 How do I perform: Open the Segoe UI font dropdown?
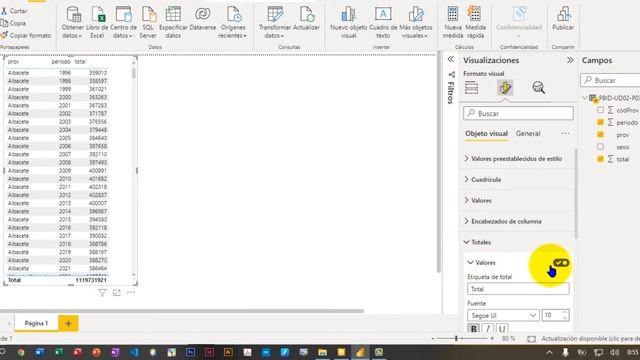tap(503, 316)
